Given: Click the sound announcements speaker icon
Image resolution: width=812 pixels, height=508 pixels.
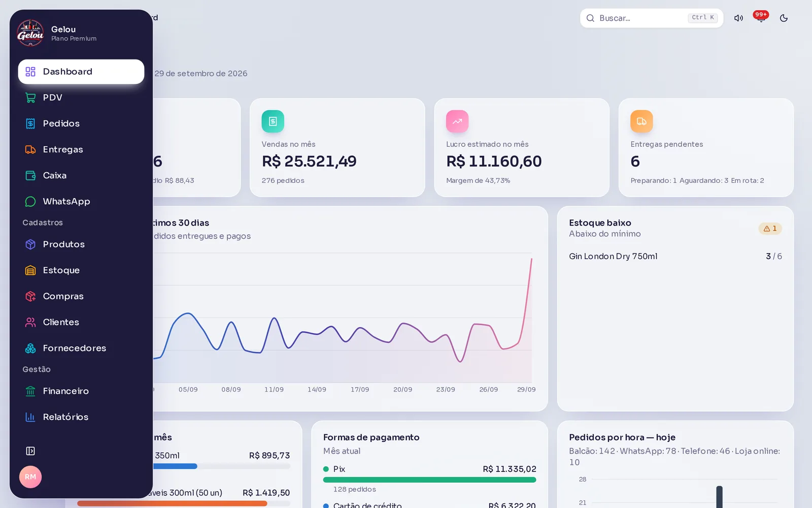Looking at the screenshot, I should 738,18.
